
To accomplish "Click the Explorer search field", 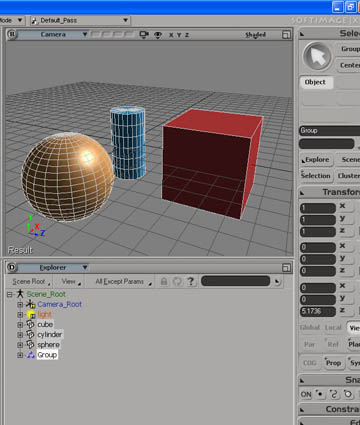I will pos(235,281).
